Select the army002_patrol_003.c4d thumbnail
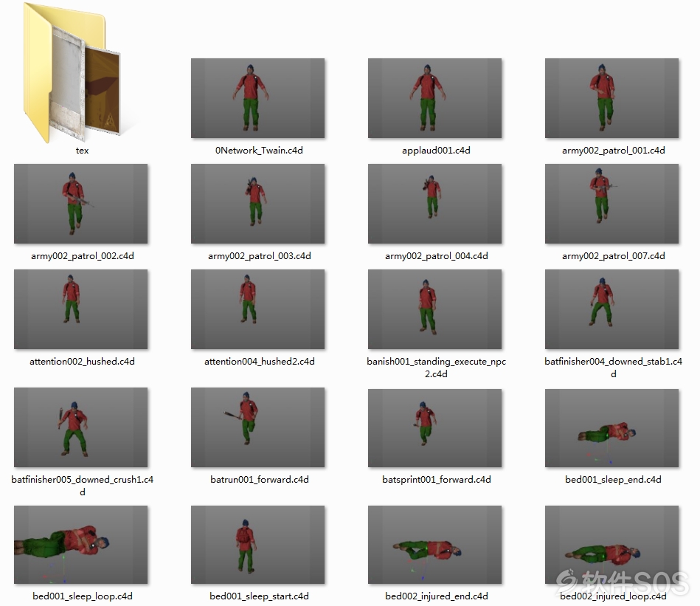Viewport: 700px width, 606px height. pos(258,204)
